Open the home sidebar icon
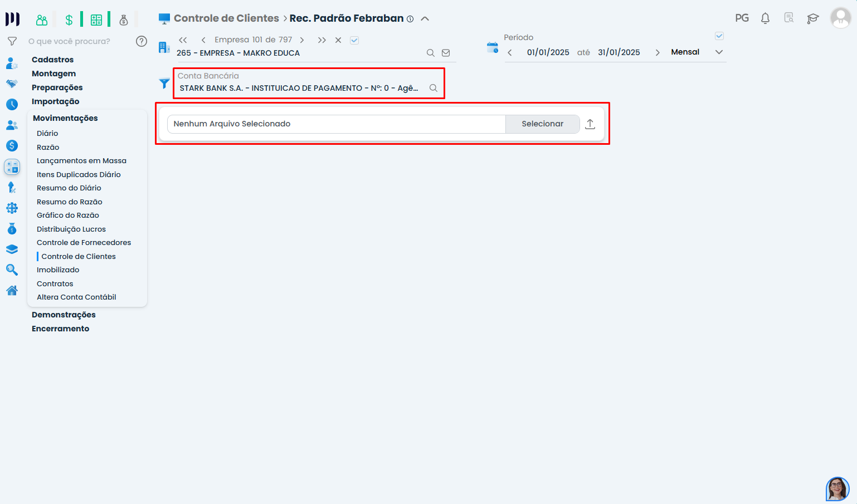 (x=12, y=291)
